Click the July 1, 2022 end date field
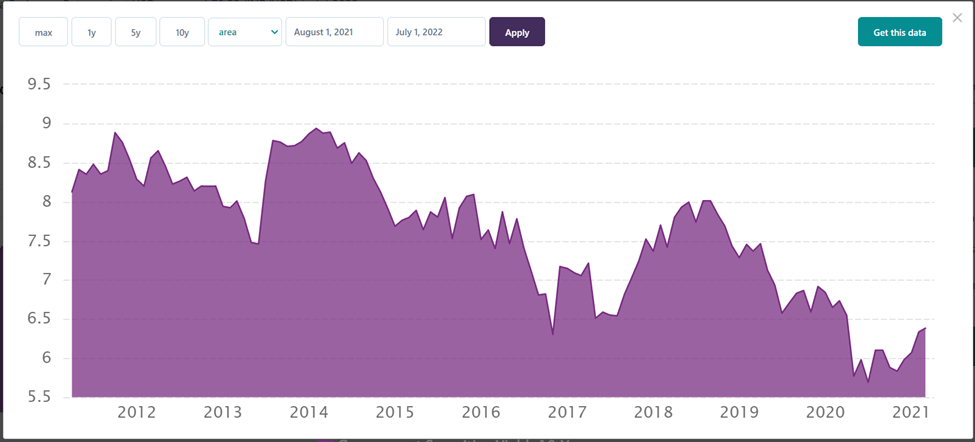Image resolution: width=975 pixels, height=442 pixels. pyautogui.click(x=436, y=32)
